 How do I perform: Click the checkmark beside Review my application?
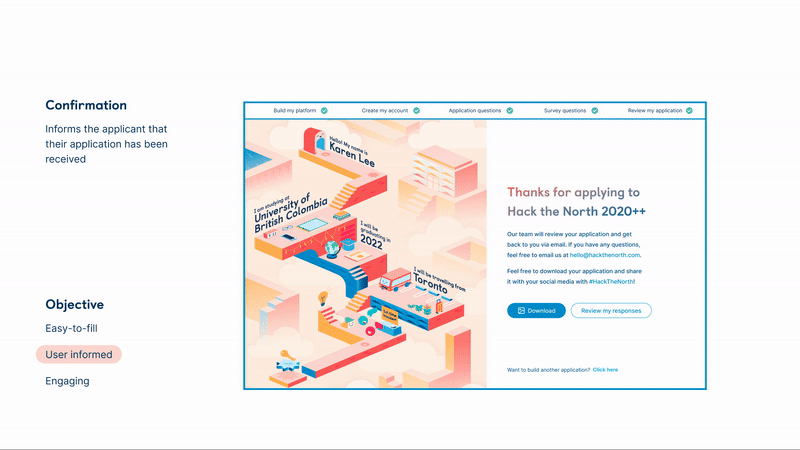click(x=689, y=110)
